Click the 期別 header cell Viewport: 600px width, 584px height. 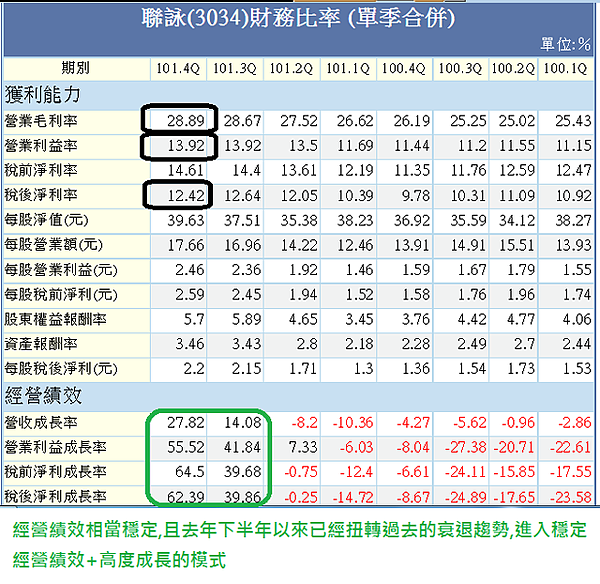click(75, 68)
